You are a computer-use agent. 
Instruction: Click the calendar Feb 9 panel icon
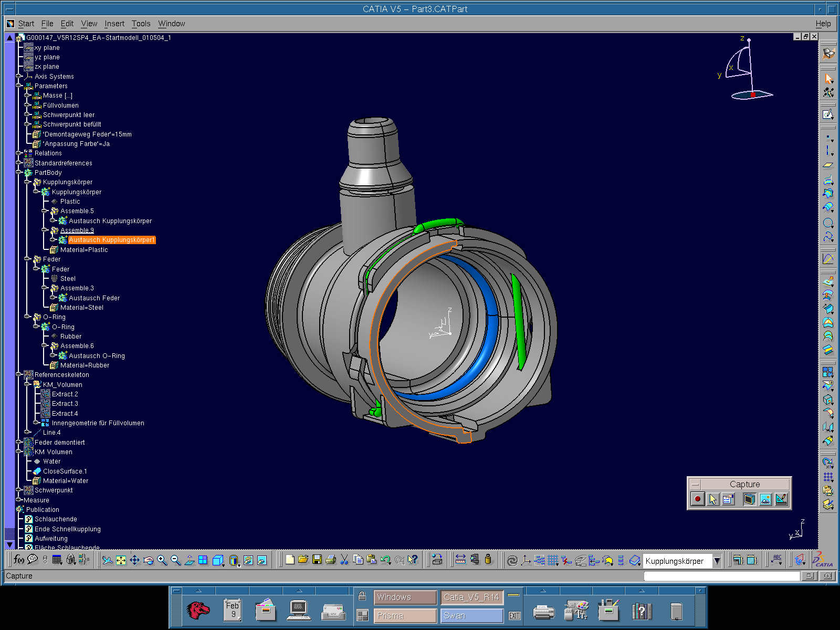pos(232,610)
